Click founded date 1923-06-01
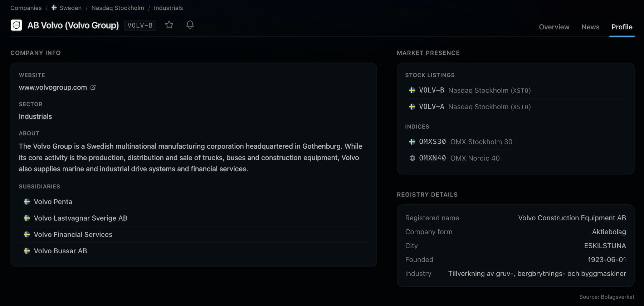This screenshot has height=306, width=644. pyautogui.click(x=607, y=259)
